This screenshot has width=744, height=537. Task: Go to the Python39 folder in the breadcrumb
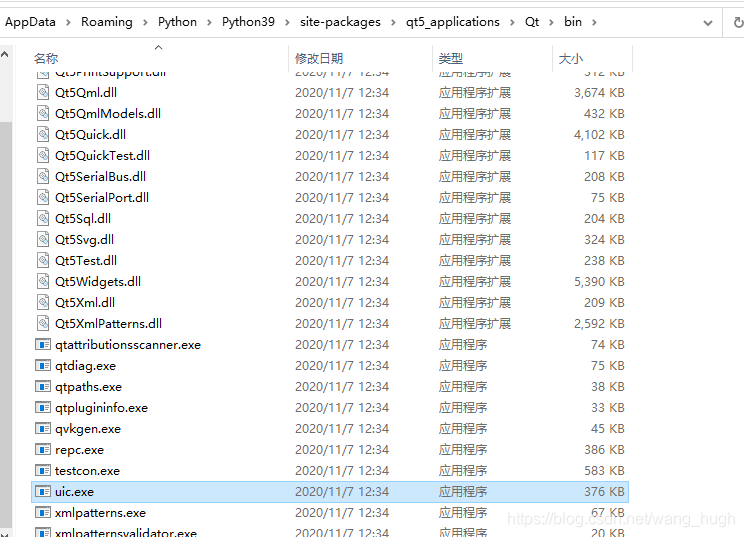[248, 22]
